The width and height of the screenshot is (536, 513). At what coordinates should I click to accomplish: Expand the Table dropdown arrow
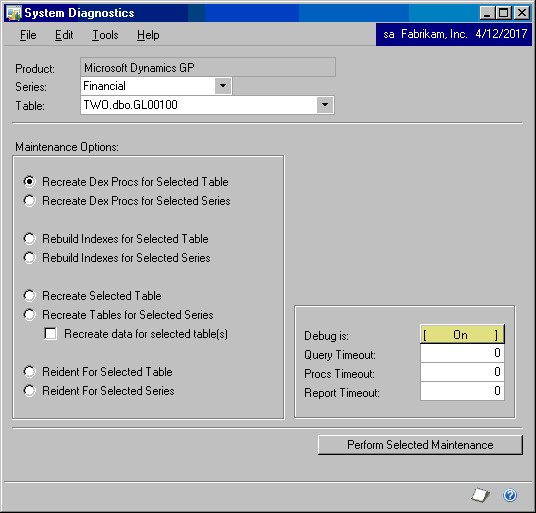(325, 105)
